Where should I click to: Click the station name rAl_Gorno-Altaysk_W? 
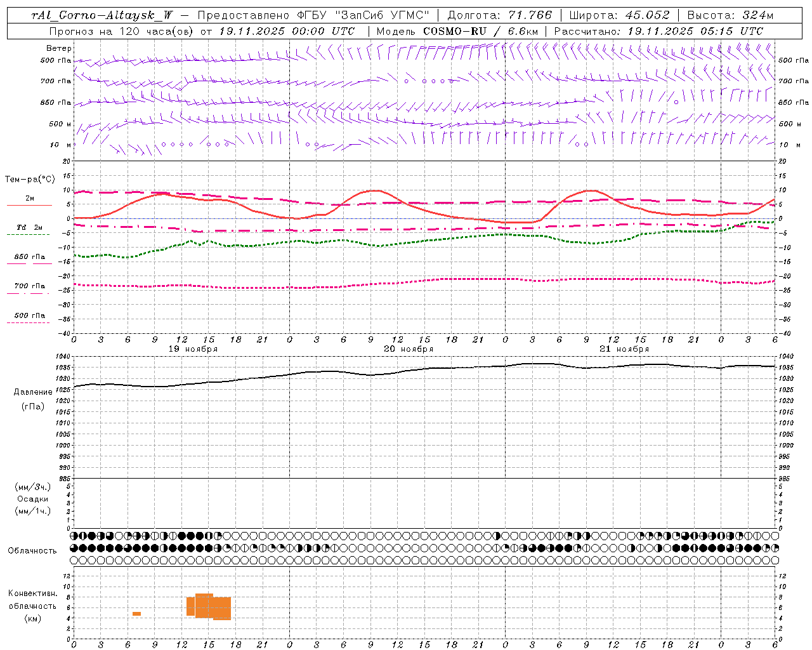[x=103, y=15]
